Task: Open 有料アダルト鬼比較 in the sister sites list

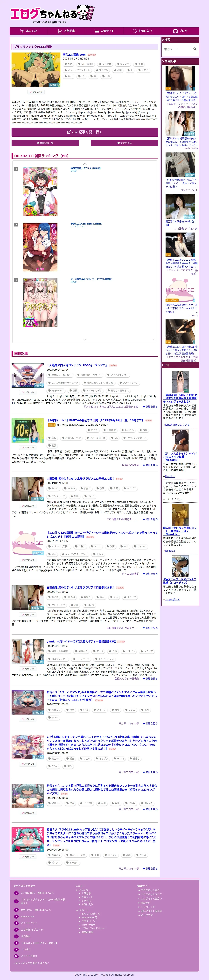Action: click(151, 911)
